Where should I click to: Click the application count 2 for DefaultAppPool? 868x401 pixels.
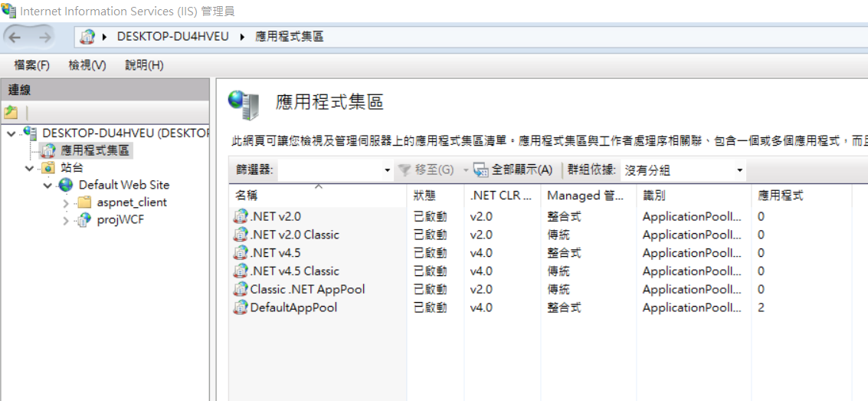(x=762, y=307)
